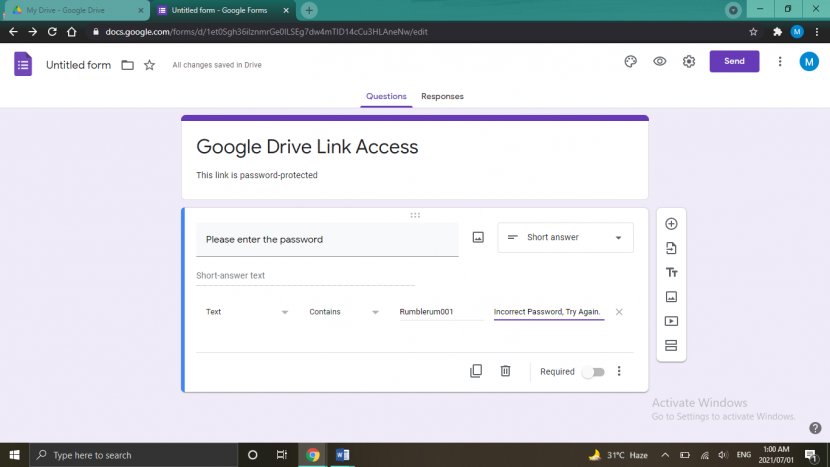Preview the form with eye icon
Screen dimensions: 830x467
coord(660,61)
